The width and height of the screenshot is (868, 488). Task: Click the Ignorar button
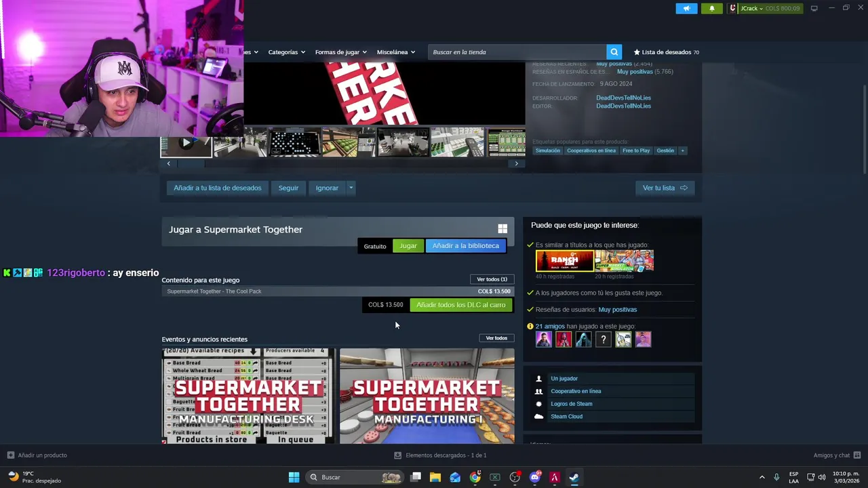click(327, 188)
